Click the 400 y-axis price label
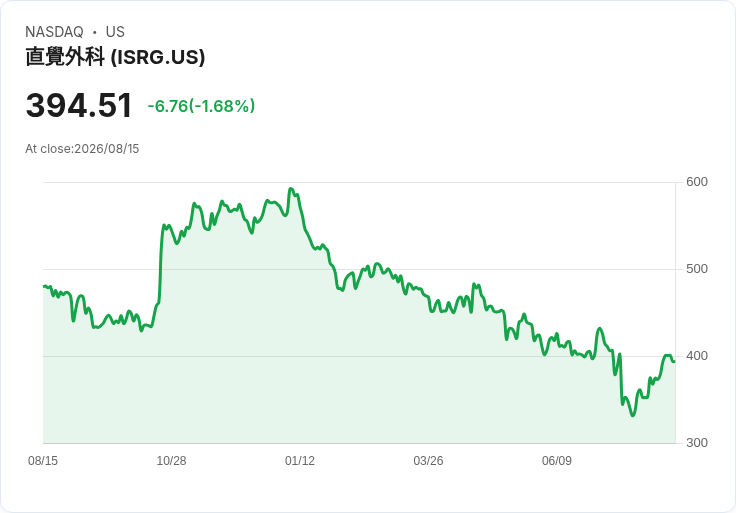 tap(697, 356)
